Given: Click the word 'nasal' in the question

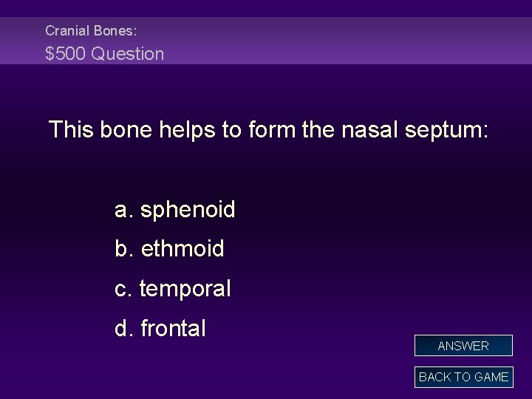Looking at the screenshot, I should [x=369, y=129].
